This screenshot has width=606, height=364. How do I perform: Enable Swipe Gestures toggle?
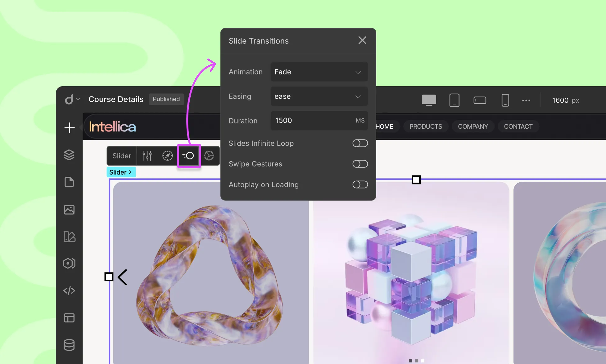point(360,164)
